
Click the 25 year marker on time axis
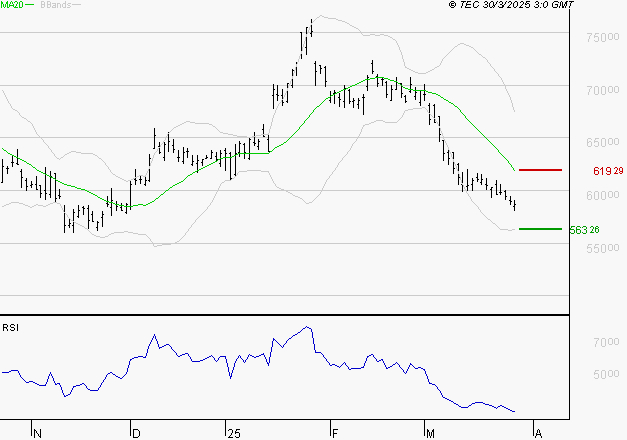click(234, 434)
